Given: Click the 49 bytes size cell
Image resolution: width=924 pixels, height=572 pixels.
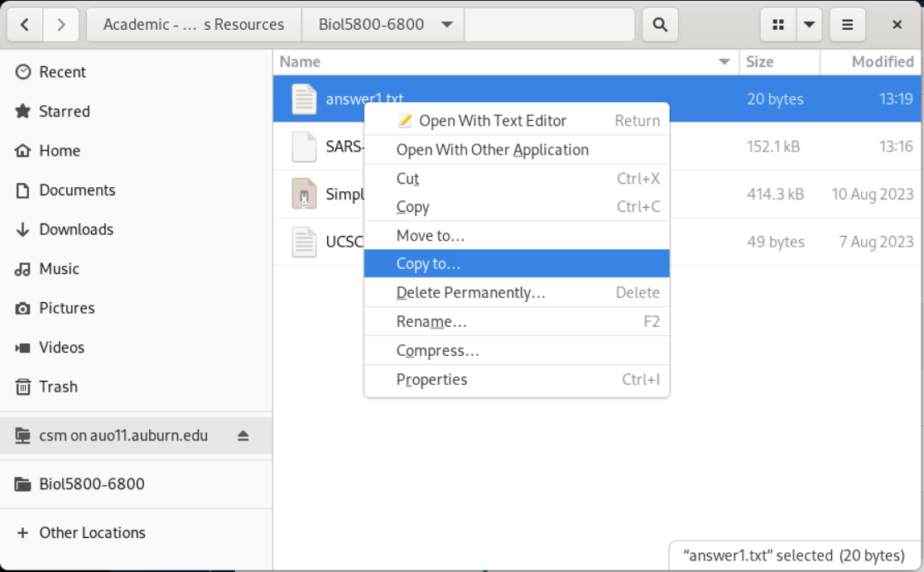Looking at the screenshot, I should [x=776, y=242].
